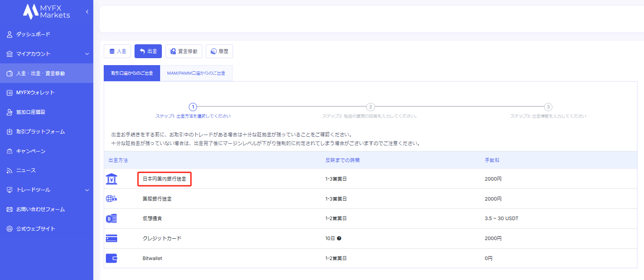Click the 入金 deposit button
644x280 pixels.
click(x=117, y=51)
